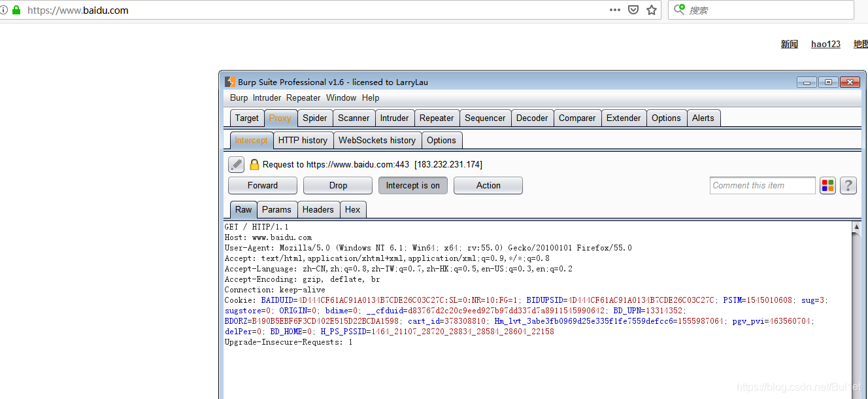The height and width of the screenshot is (399, 868).
Task: Bookmark this page with star icon
Action: [x=652, y=10]
